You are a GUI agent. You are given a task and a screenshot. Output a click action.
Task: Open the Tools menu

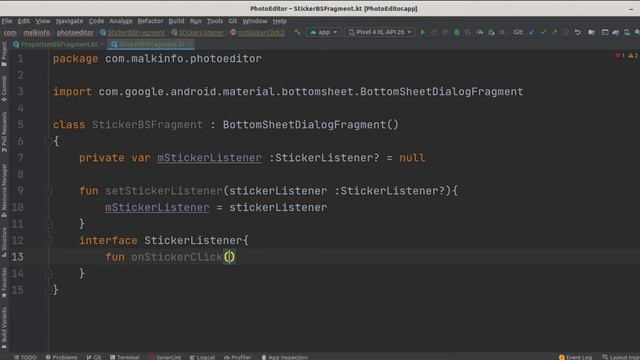[x=215, y=21]
